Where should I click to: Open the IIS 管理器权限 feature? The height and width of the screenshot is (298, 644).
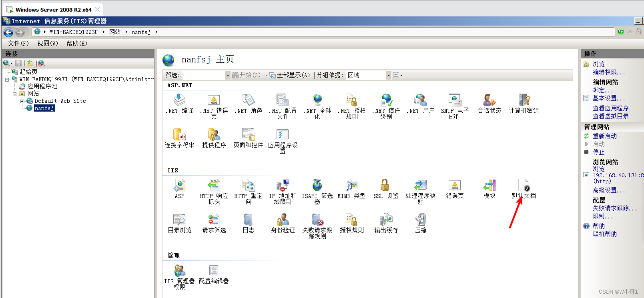coord(179,277)
